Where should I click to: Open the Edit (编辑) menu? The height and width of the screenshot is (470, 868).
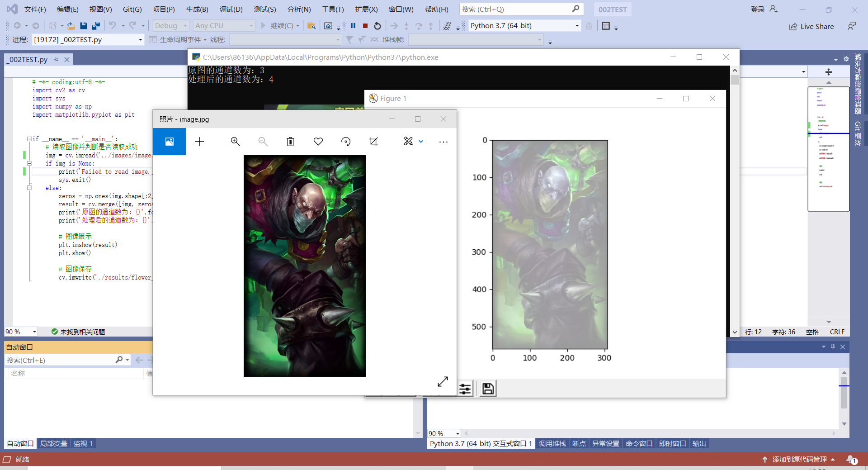67,9
